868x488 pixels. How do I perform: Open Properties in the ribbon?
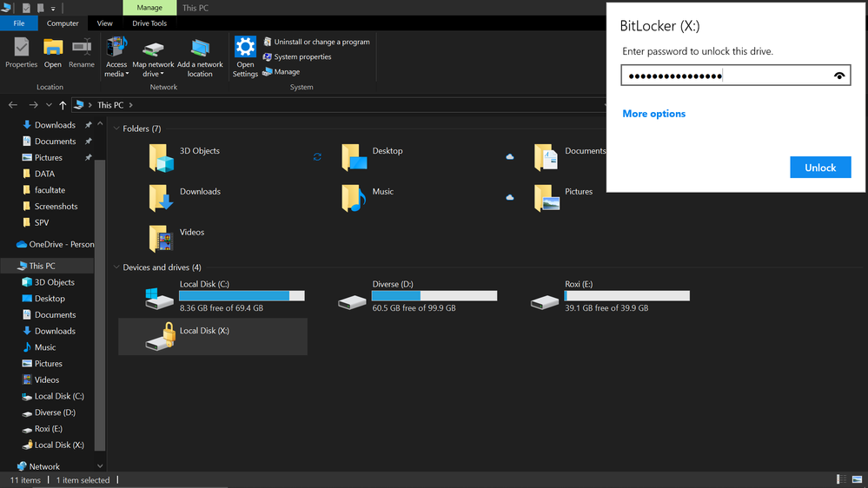click(x=21, y=53)
